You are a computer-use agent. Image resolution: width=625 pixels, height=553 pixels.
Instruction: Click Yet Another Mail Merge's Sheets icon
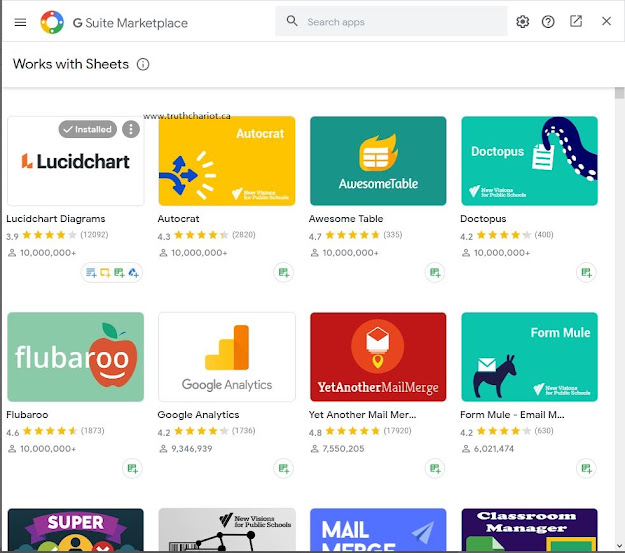click(435, 468)
